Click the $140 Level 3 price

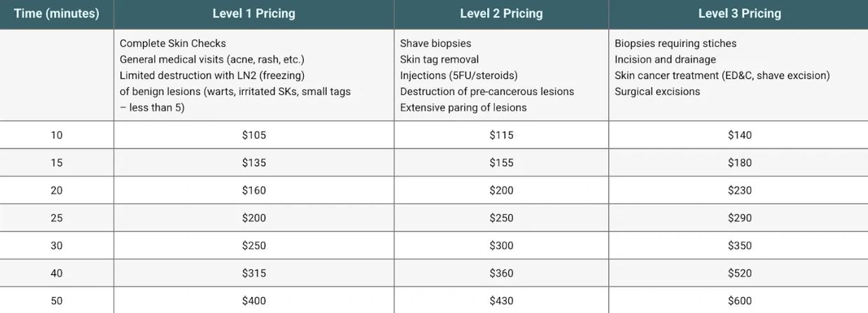tap(740, 135)
